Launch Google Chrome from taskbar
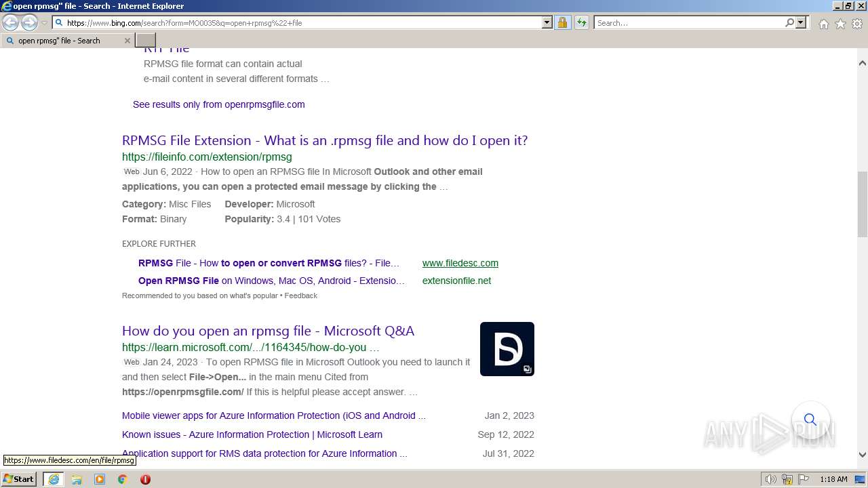This screenshot has height=488, width=868. [122, 479]
